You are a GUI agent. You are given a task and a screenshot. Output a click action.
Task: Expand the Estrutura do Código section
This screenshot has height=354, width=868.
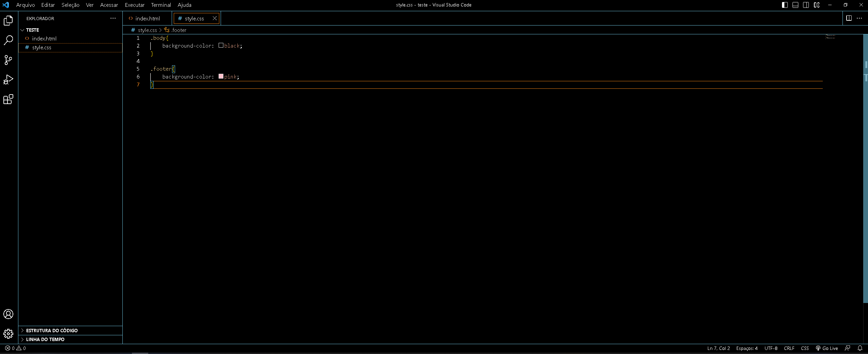point(70,331)
